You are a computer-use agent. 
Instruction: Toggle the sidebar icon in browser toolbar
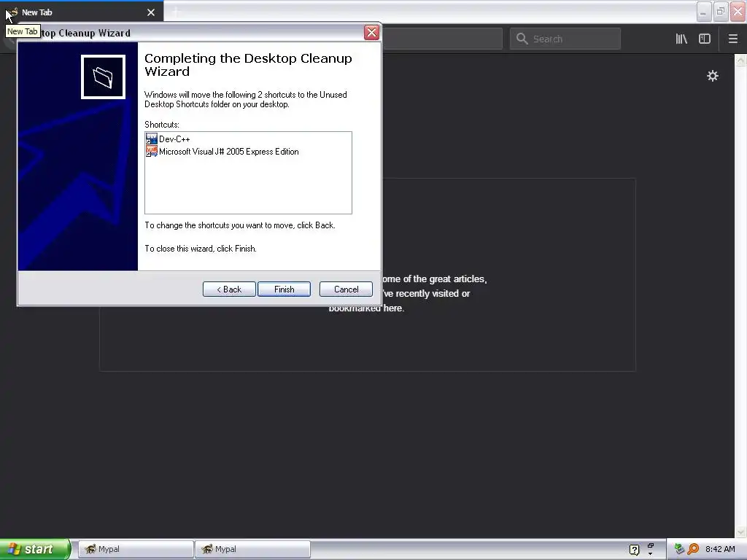(705, 39)
